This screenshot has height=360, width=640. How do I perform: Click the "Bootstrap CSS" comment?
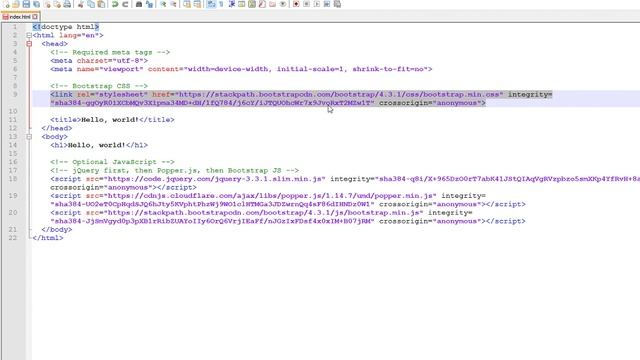[99, 86]
